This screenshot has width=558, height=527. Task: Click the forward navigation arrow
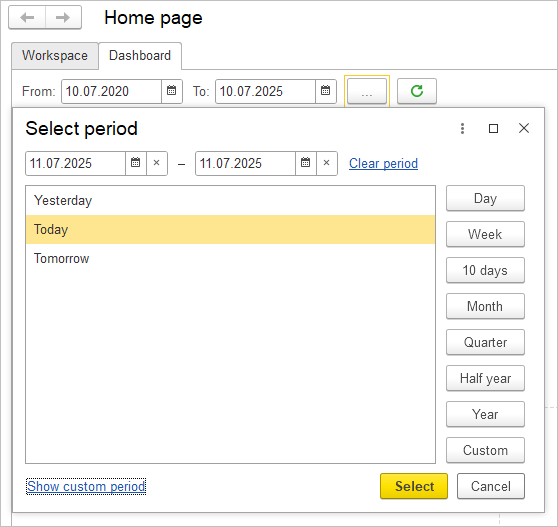(x=63, y=17)
